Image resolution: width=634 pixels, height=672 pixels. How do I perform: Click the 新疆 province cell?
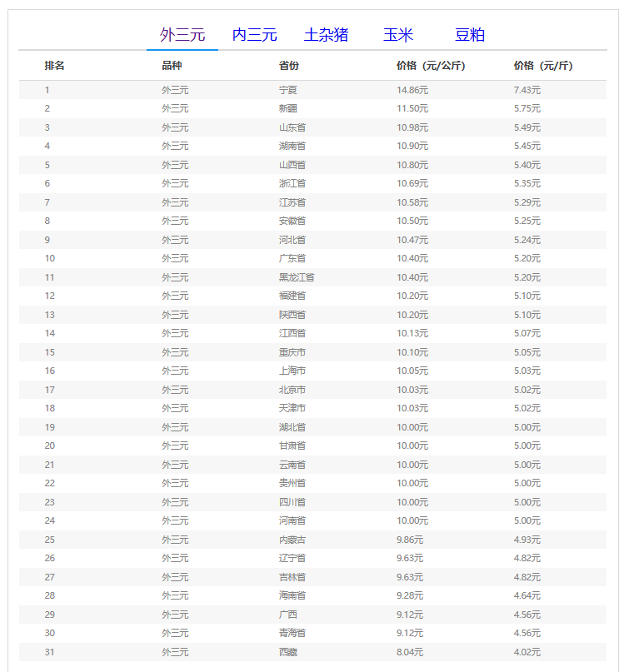[288, 108]
